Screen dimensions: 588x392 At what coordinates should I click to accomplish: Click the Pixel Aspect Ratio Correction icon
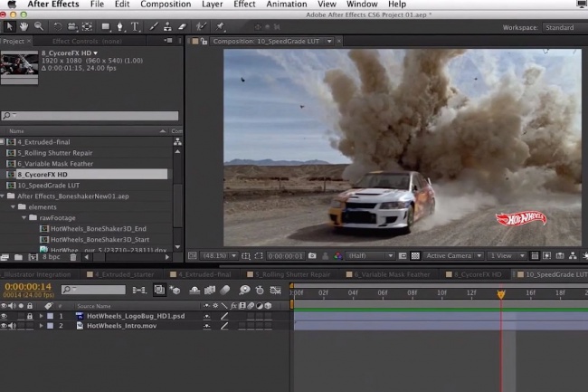click(535, 256)
